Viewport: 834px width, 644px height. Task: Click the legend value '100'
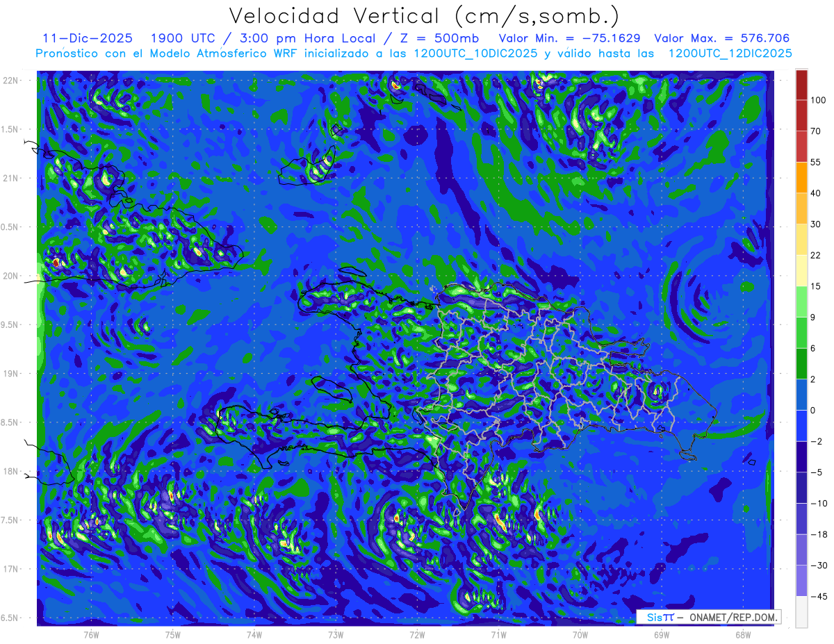pyautogui.click(x=818, y=100)
